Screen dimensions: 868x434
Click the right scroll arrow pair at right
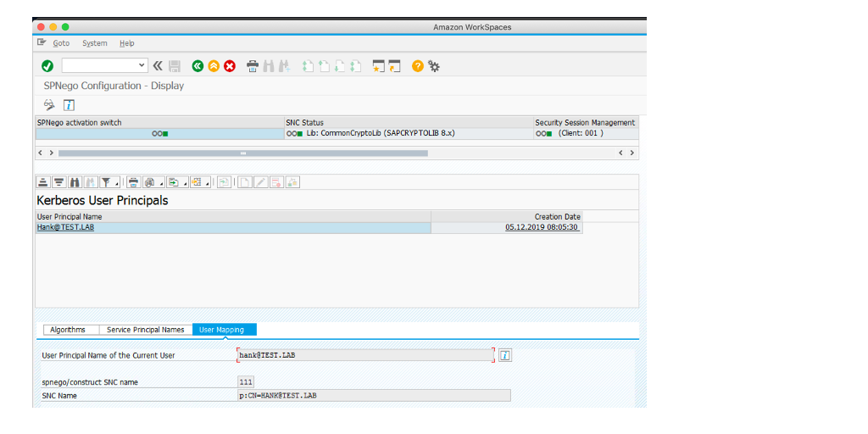pyautogui.click(x=626, y=153)
